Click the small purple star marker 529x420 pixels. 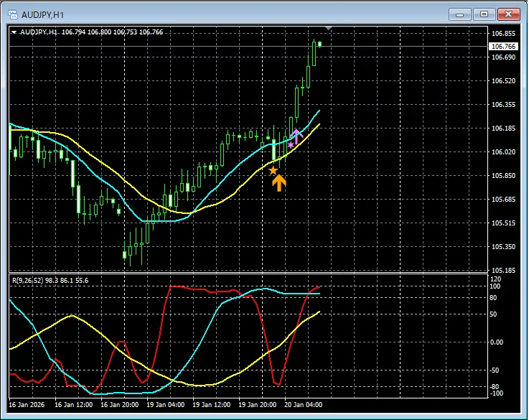tap(291, 144)
